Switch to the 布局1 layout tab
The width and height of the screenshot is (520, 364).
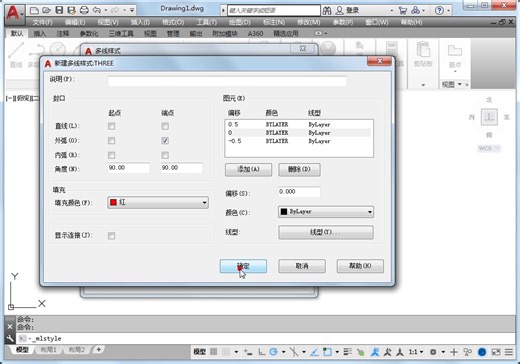[49, 349]
